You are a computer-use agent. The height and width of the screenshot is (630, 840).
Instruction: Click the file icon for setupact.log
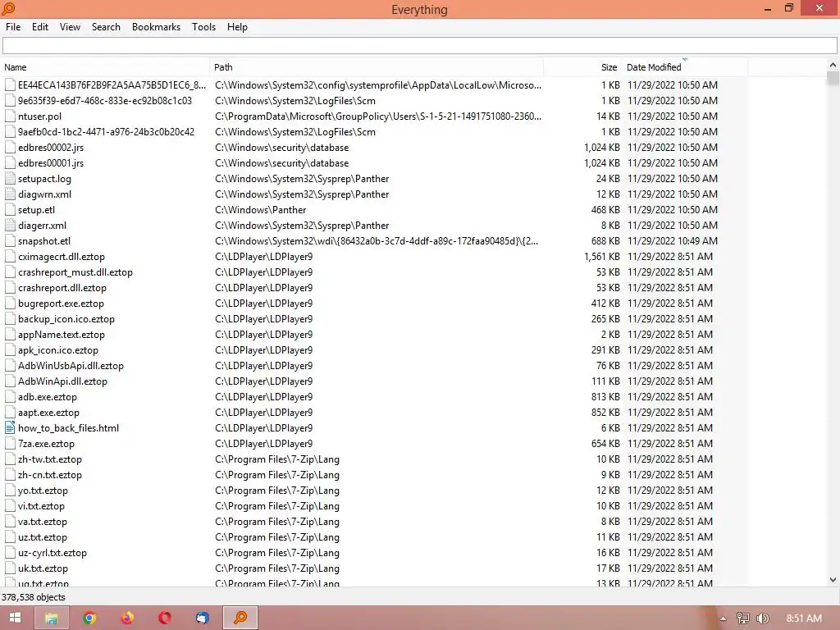click(x=10, y=178)
